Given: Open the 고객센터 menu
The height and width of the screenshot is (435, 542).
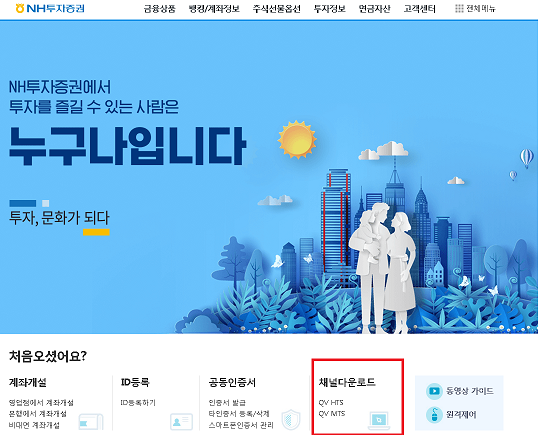Looking at the screenshot, I should [420, 9].
